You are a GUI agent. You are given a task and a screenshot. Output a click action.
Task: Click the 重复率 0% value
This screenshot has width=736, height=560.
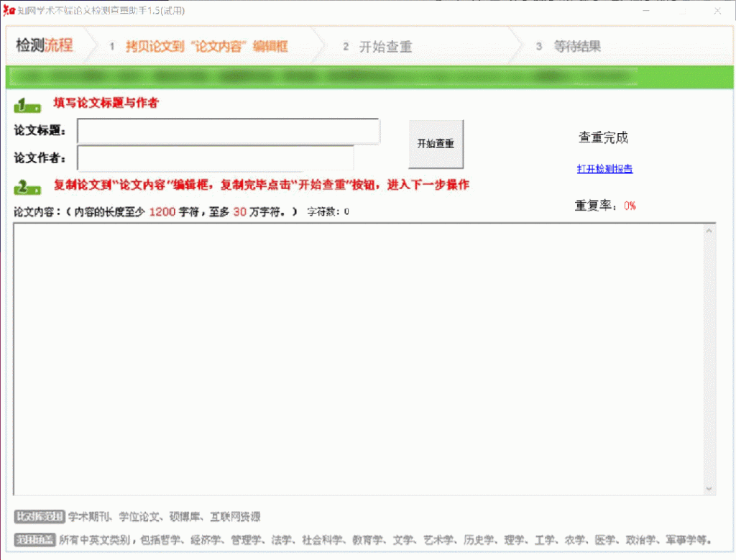(x=630, y=206)
